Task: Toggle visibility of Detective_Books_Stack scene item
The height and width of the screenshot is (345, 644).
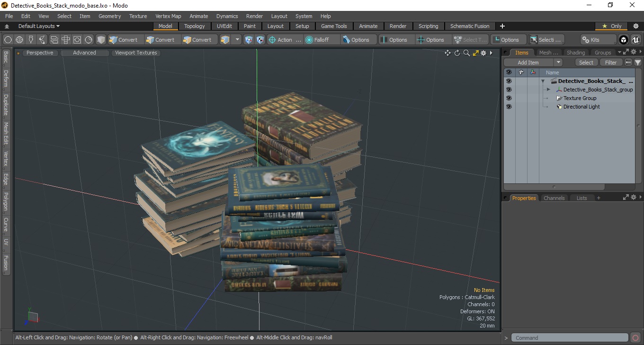Action: pyautogui.click(x=509, y=81)
